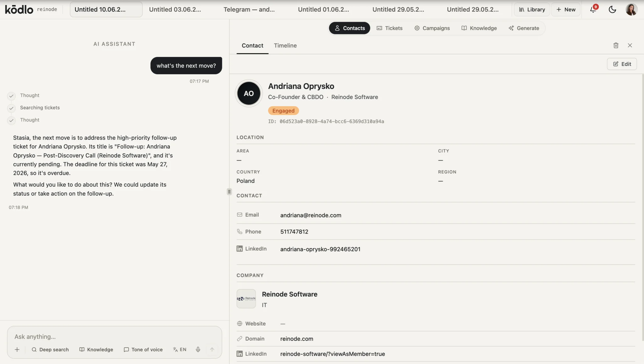Expand the first Thought step

coord(30,95)
